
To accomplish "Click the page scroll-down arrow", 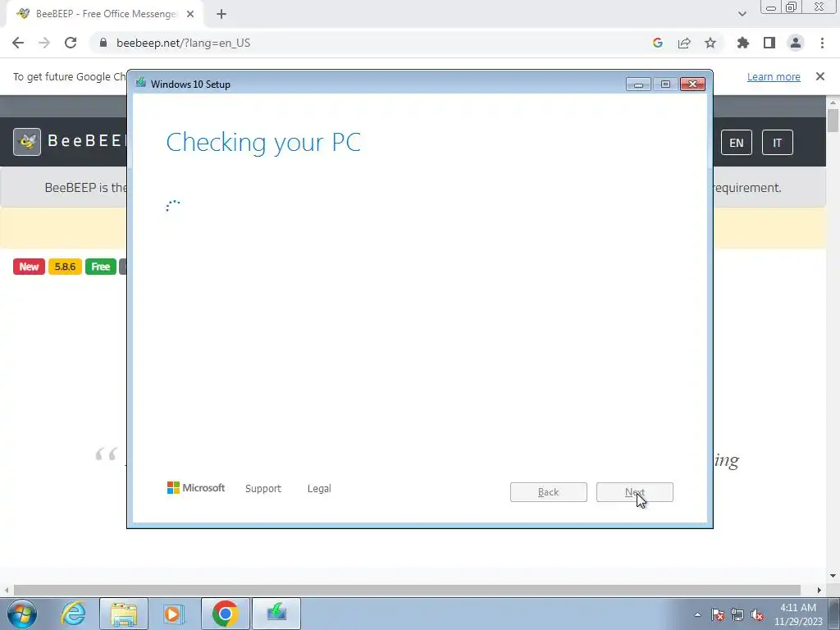I will click(x=833, y=576).
